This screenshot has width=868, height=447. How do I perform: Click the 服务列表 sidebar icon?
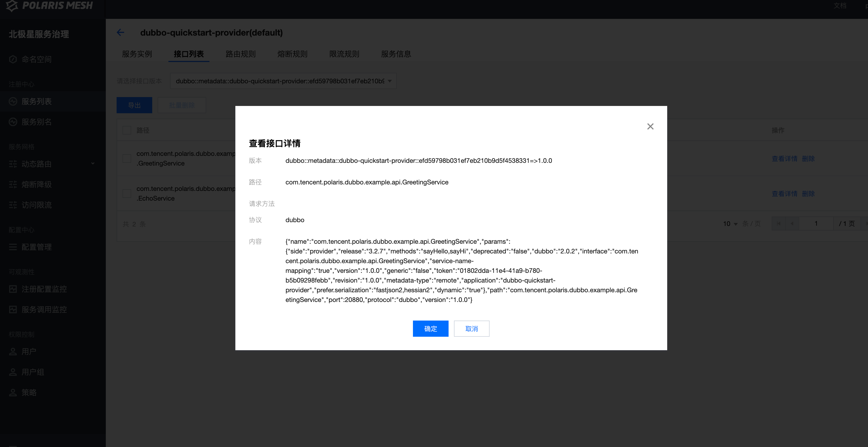pyautogui.click(x=13, y=101)
